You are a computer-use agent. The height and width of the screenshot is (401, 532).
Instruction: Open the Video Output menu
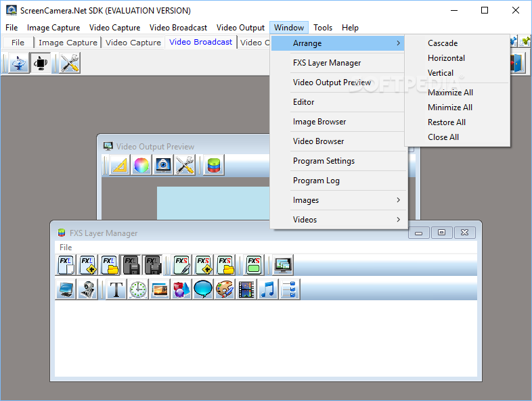point(240,28)
